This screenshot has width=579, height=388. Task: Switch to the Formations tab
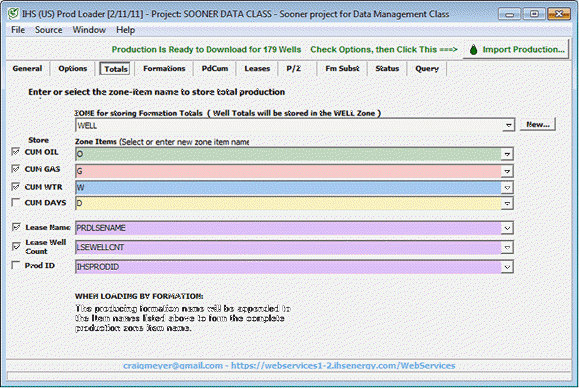[164, 69]
